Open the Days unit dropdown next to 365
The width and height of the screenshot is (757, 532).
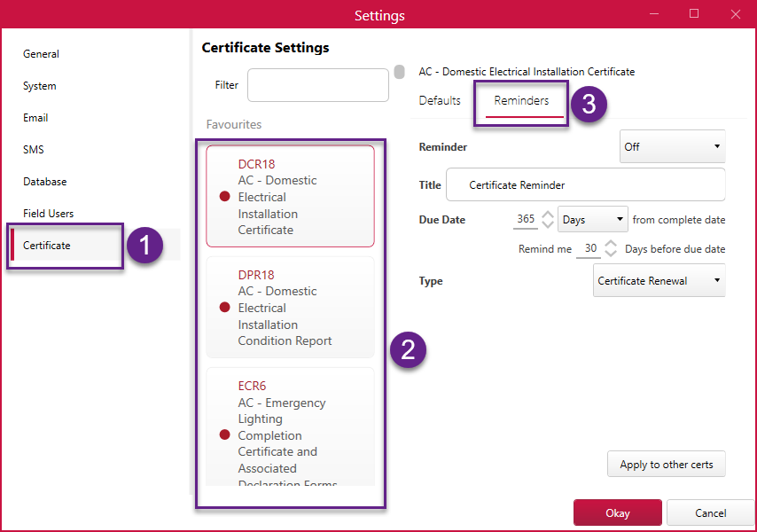click(592, 219)
